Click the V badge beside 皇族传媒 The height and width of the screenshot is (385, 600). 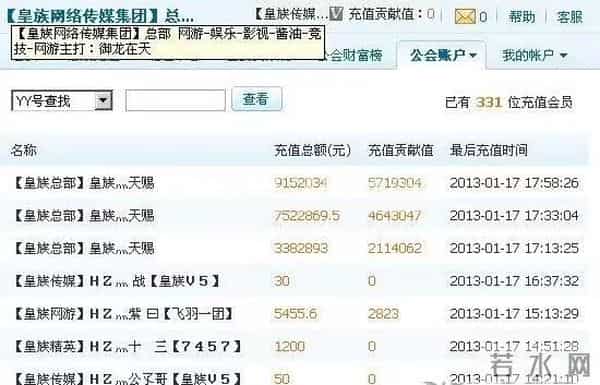click(x=336, y=14)
